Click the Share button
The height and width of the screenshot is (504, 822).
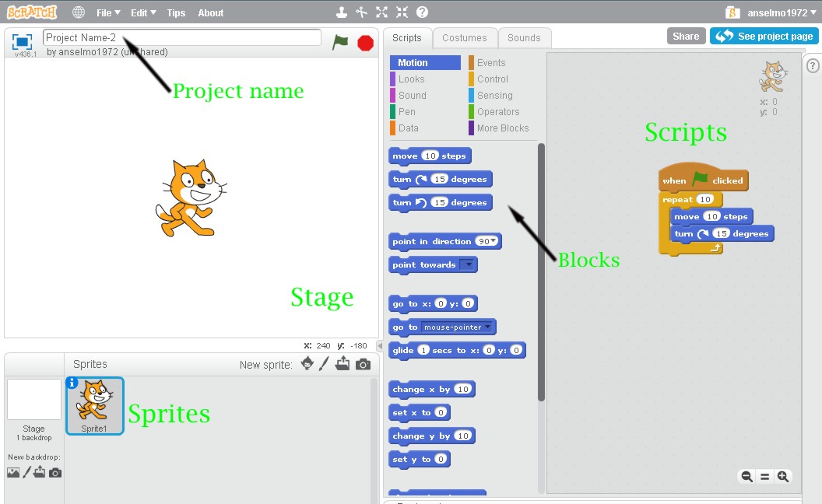pyautogui.click(x=686, y=36)
